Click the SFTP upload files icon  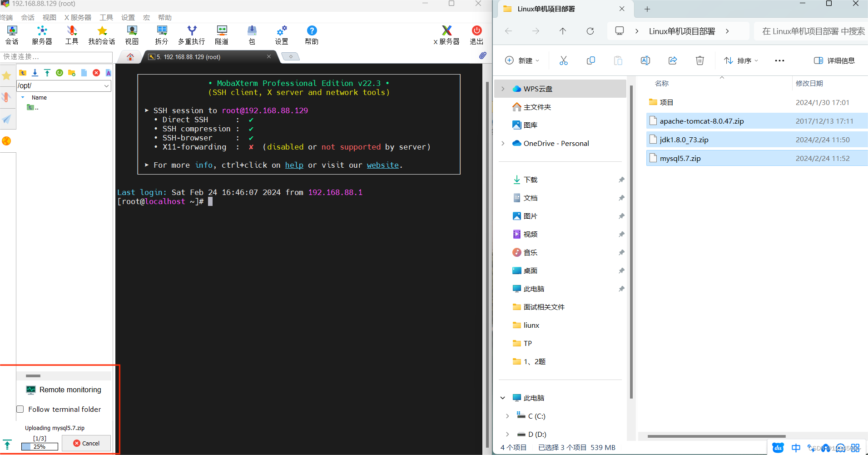coord(47,73)
